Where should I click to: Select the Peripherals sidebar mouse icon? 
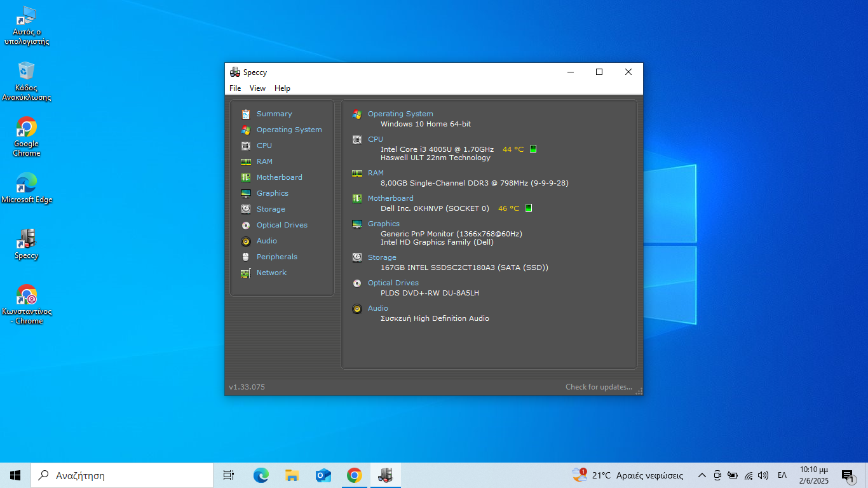click(x=246, y=257)
